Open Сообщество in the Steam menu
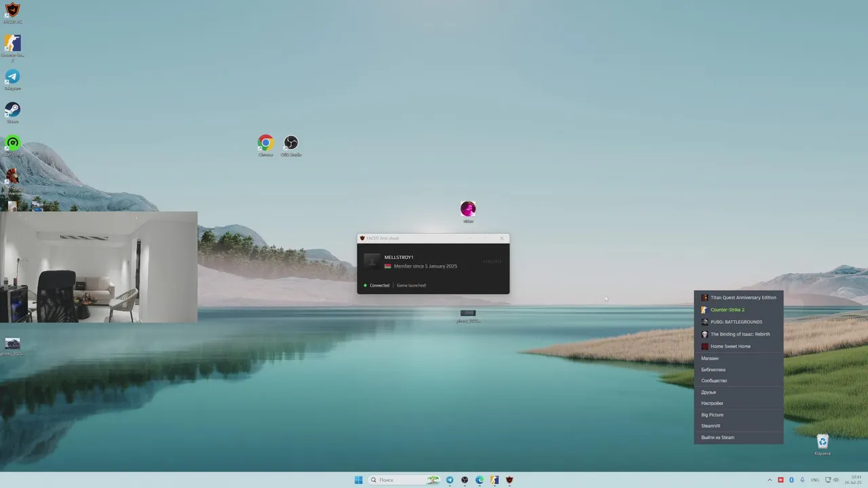The height and width of the screenshot is (488, 868). 738,381
